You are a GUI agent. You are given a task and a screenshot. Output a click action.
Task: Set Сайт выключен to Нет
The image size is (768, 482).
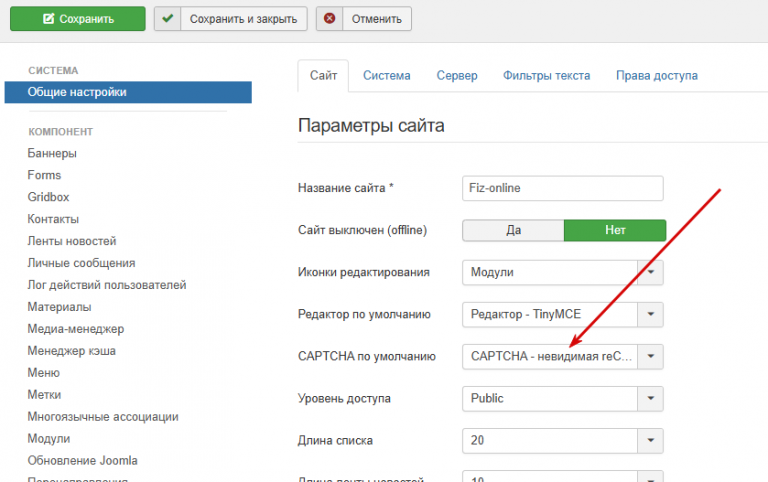tap(615, 230)
